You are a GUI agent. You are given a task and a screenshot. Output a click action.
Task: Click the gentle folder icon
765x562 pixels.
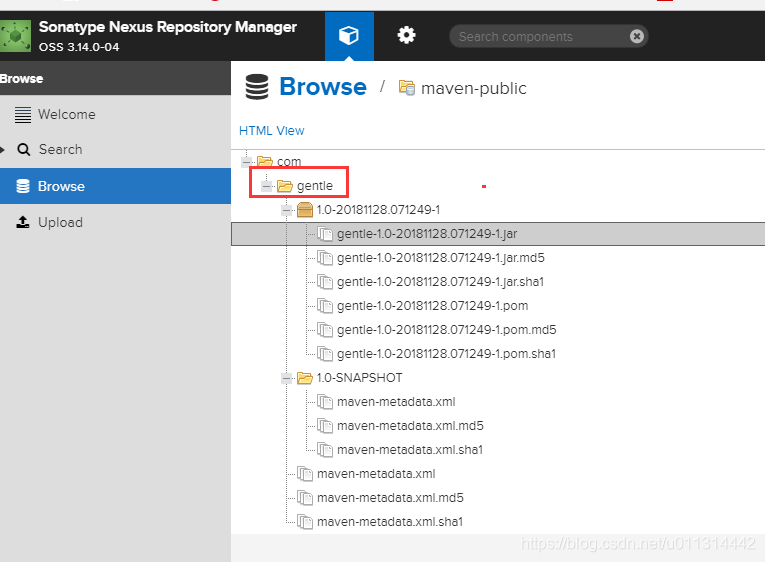tap(285, 186)
